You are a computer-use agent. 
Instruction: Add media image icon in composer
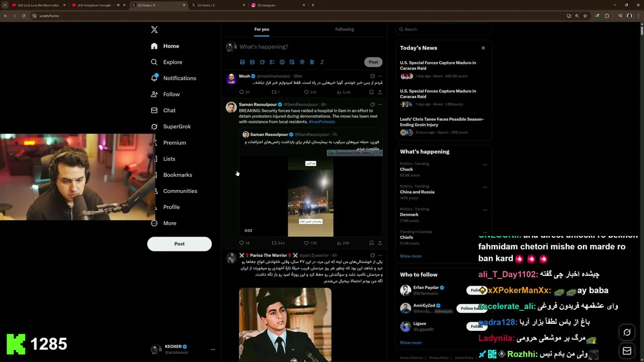[x=242, y=62]
